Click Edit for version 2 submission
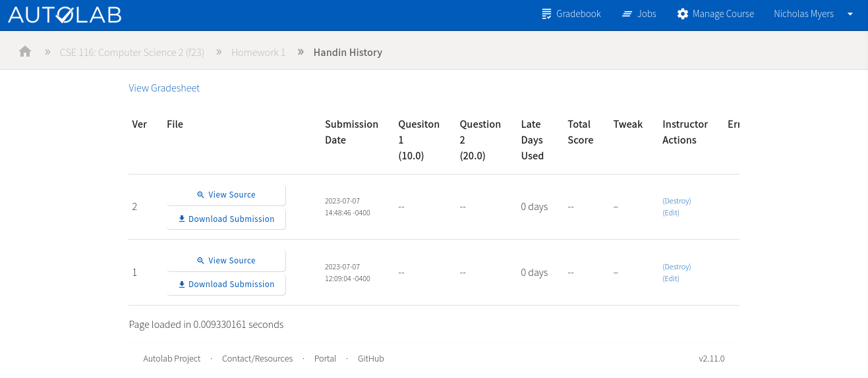 click(671, 213)
